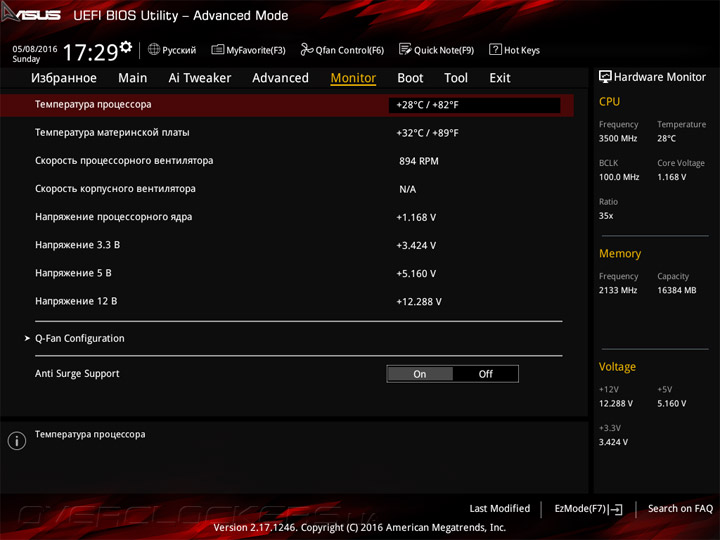The image size is (720, 540).
Task: Click the settings gear next to the clock
Action: pyautogui.click(x=126, y=47)
